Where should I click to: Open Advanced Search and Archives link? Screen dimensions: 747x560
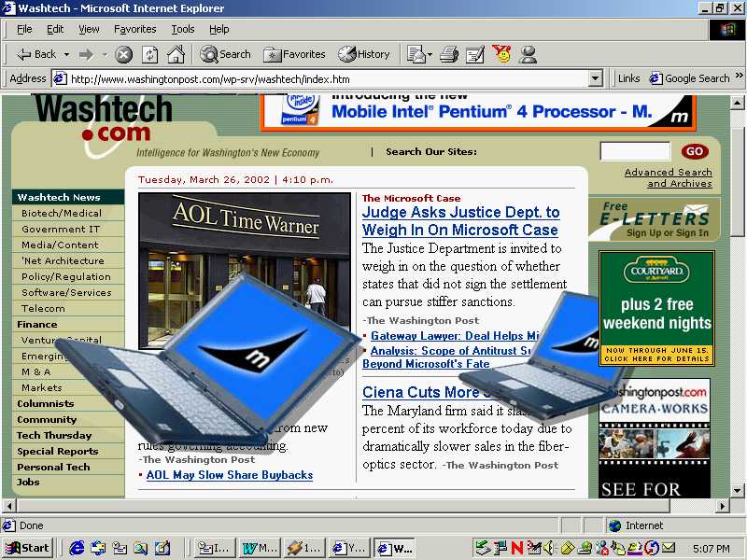tap(669, 177)
